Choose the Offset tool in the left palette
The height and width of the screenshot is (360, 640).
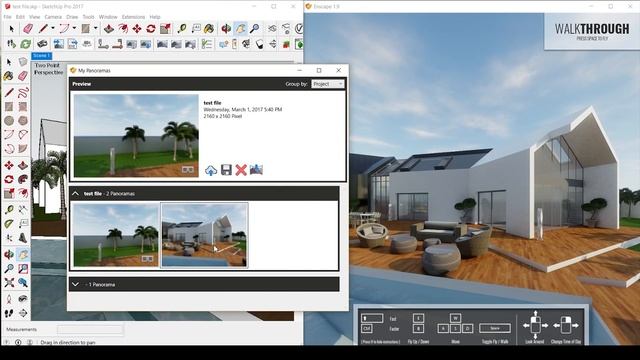(23, 193)
